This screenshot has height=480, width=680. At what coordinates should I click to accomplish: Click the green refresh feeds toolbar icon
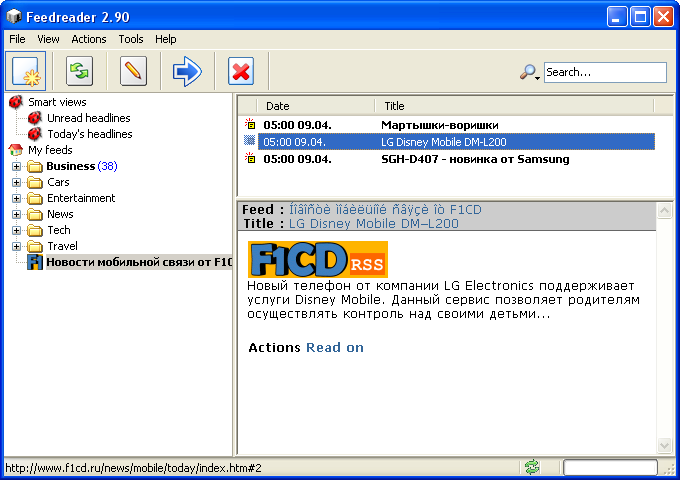coord(79,71)
